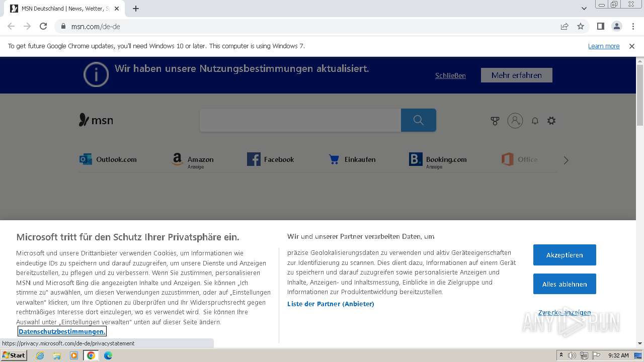Open the tab search chevron
Viewport: 644px width, 362px height.
(x=584, y=9)
